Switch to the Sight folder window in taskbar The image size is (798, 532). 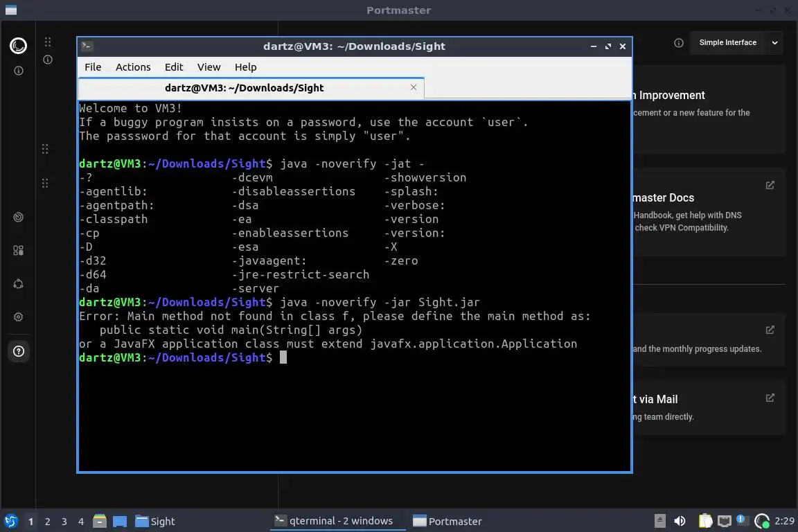(x=155, y=522)
